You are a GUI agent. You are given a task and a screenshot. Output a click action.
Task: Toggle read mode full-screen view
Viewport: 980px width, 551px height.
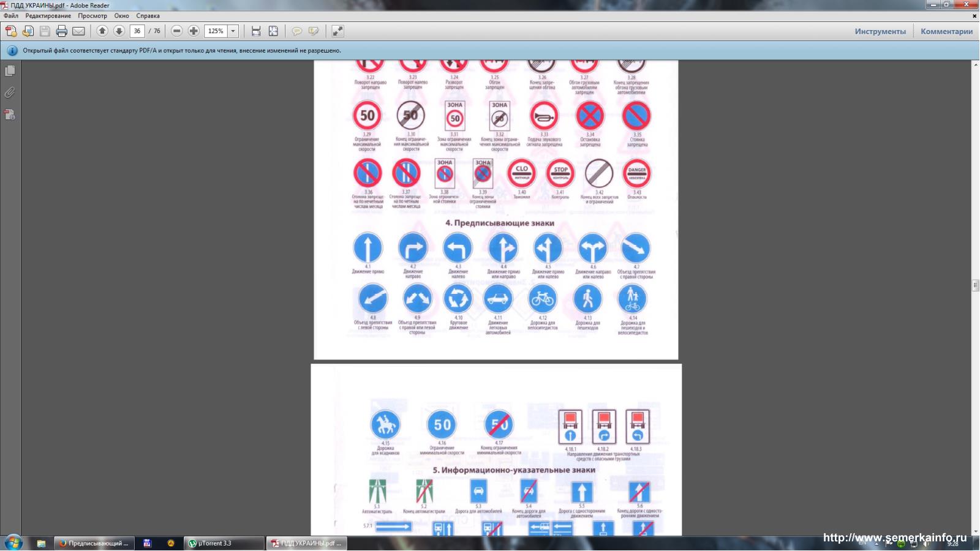[x=337, y=31]
